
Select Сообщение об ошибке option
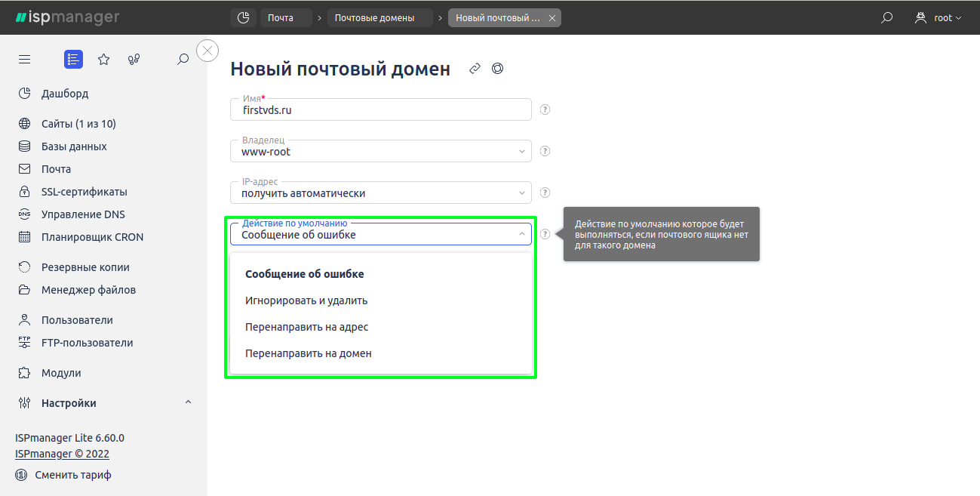[x=381, y=274]
